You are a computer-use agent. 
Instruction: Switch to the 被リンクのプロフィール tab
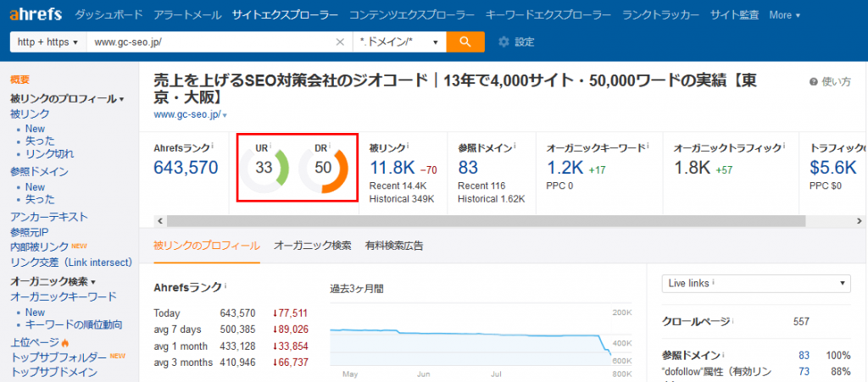pos(207,246)
